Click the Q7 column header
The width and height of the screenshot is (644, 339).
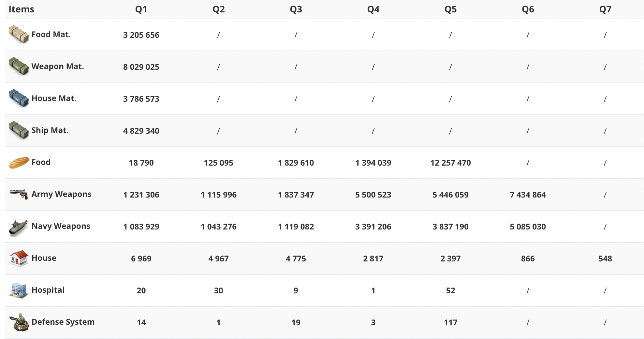605,9
